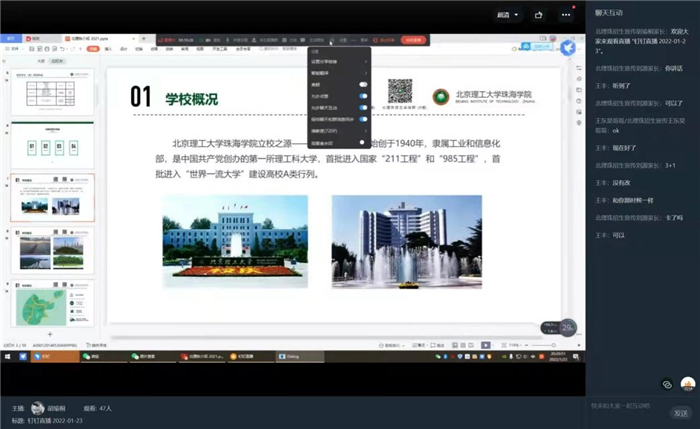
Task: Expand the 设置分享链接 submenu arrow
Action: point(366,62)
